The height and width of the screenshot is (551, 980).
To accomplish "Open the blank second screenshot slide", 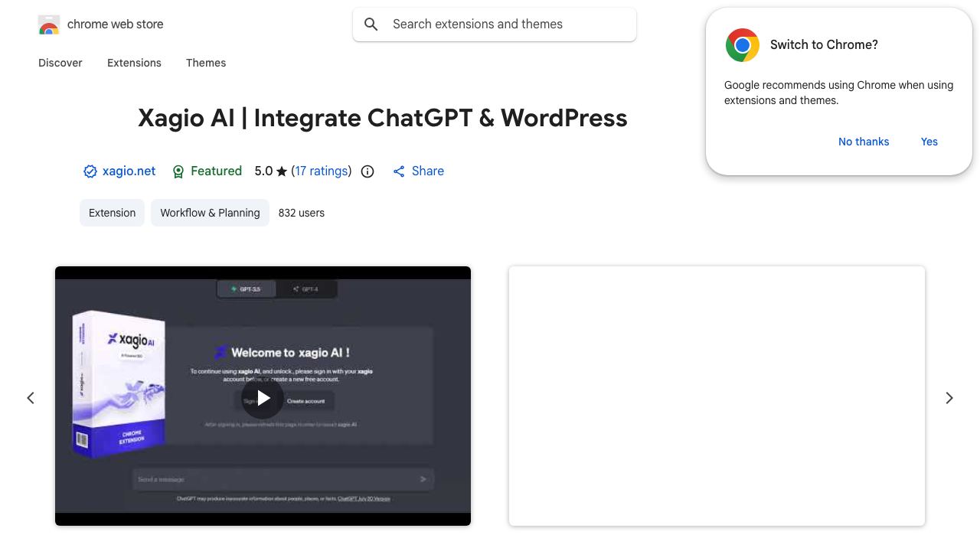I will [x=717, y=396].
